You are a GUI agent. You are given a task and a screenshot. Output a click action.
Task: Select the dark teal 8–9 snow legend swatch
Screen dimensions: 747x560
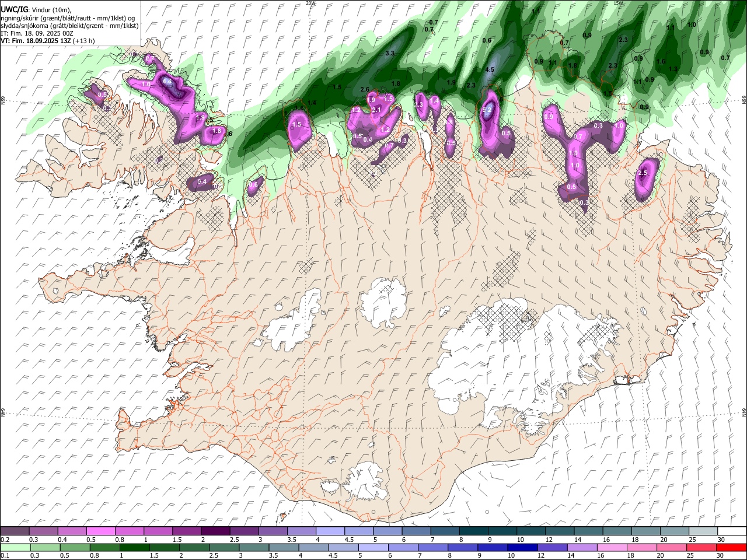pos(473,531)
